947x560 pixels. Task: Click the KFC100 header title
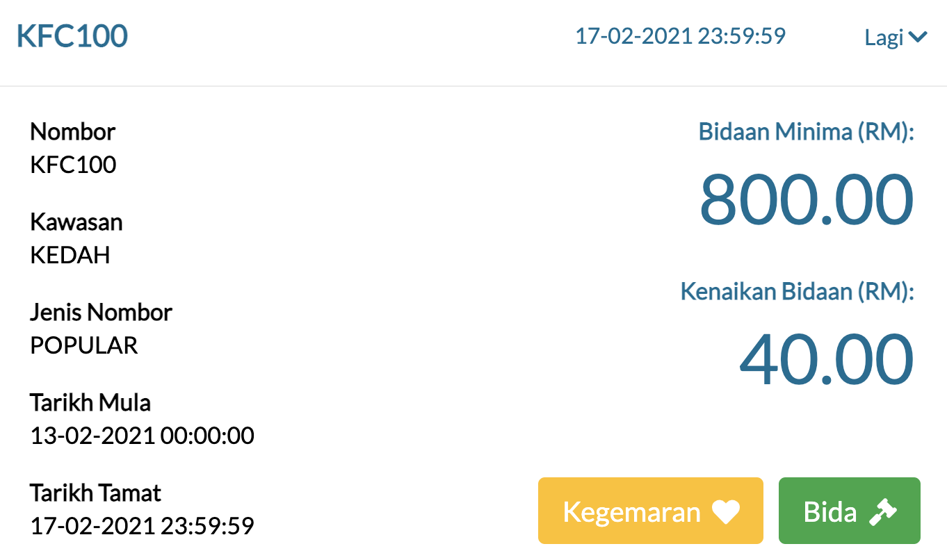coord(72,36)
